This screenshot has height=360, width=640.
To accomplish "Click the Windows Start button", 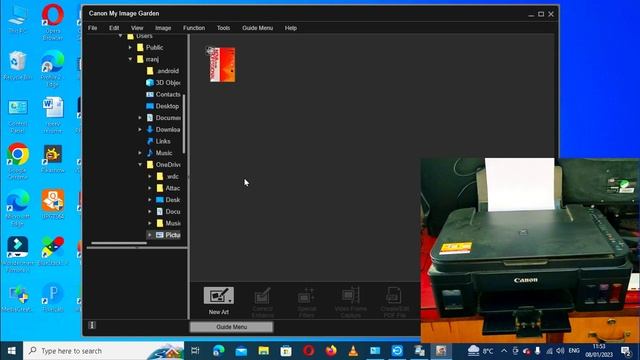I will tap(11, 351).
